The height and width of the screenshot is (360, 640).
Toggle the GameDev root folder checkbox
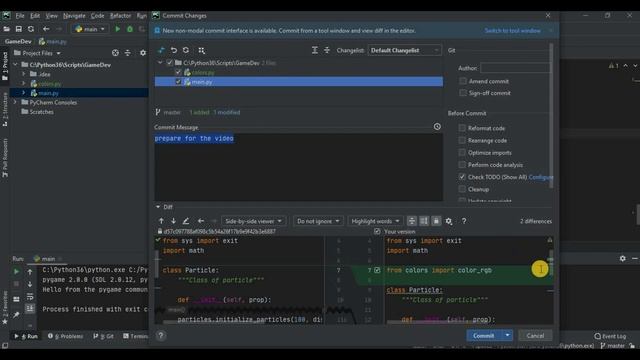(x=170, y=63)
